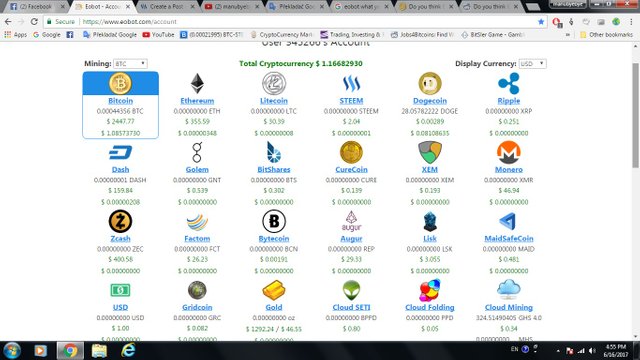
Task: Open the Display Currency dropdown
Action: [x=532, y=64]
